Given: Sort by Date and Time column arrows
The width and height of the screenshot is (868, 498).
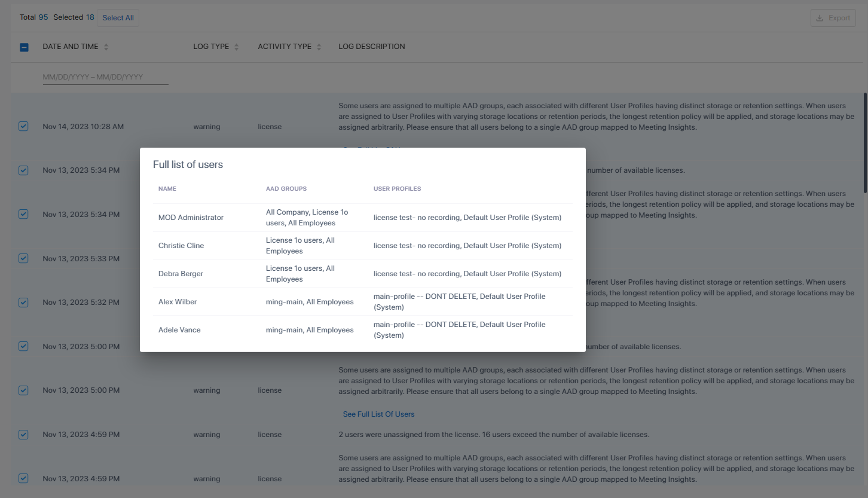Looking at the screenshot, I should click(x=106, y=47).
